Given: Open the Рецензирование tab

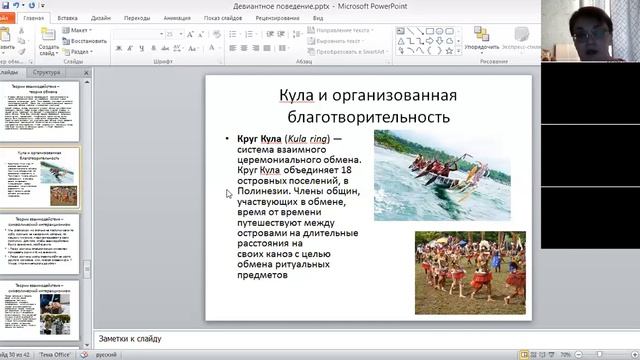Looking at the screenshot, I should click(277, 18).
